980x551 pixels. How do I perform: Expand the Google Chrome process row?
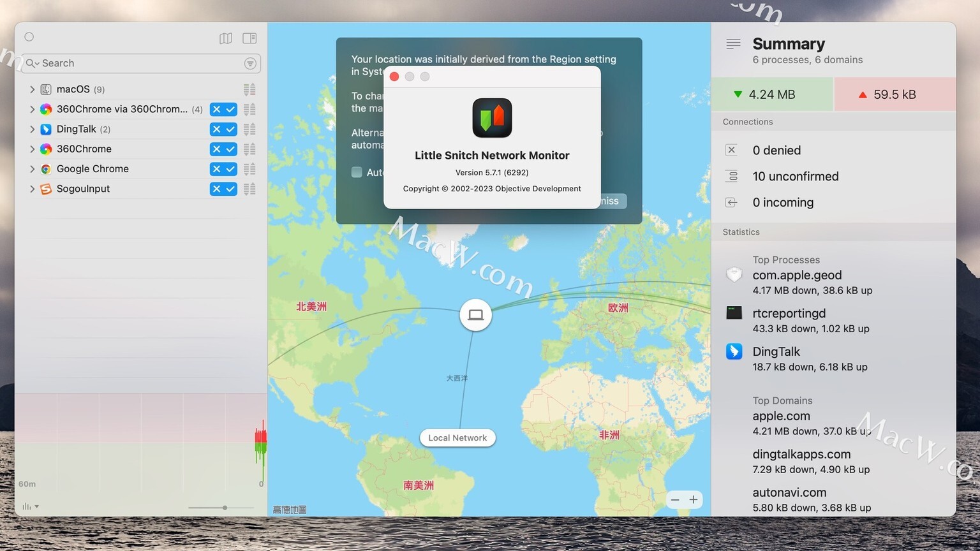coord(32,169)
